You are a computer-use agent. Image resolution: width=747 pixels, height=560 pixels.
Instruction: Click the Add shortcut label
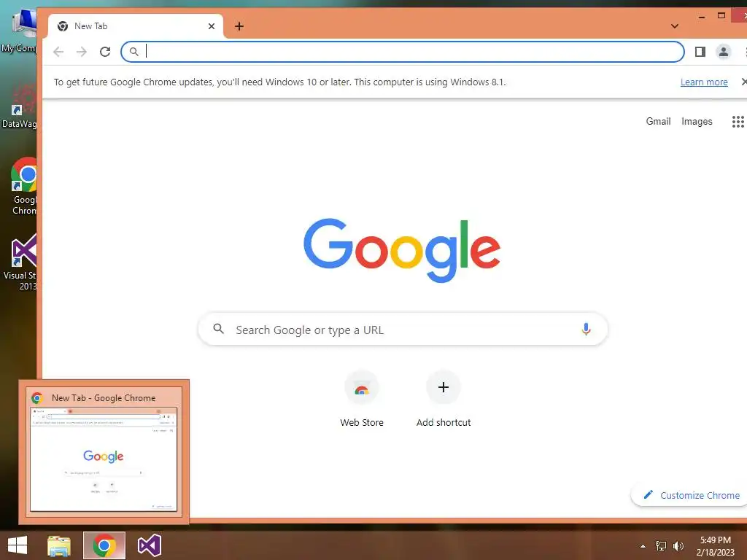[444, 422]
